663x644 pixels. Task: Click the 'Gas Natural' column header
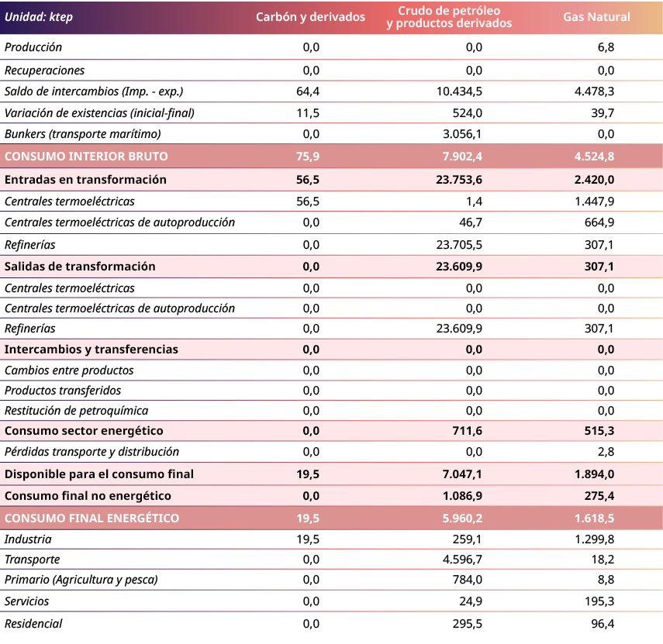[596, 17]
